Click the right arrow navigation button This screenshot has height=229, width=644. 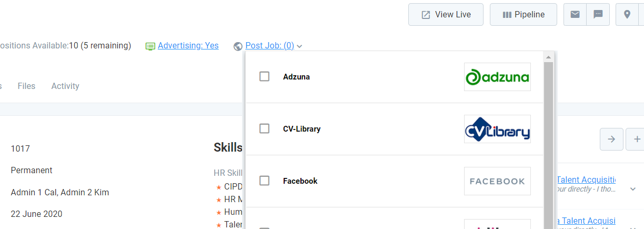tap(611, 139)
